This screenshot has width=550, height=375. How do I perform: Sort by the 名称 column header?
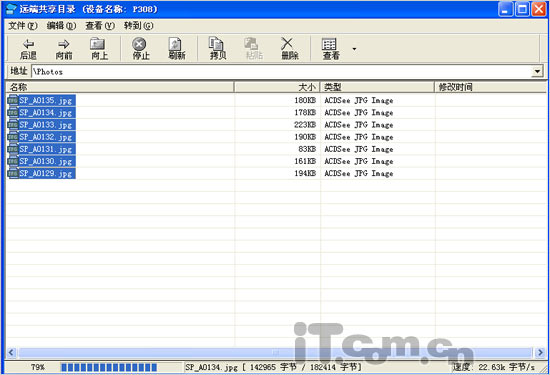[x=120, y=87]
